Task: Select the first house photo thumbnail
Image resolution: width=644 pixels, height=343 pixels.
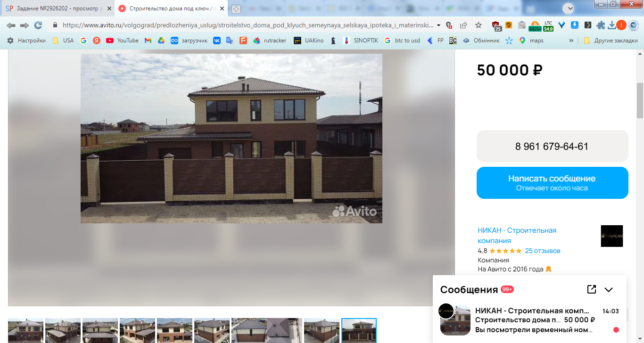Action: point(26,330)
